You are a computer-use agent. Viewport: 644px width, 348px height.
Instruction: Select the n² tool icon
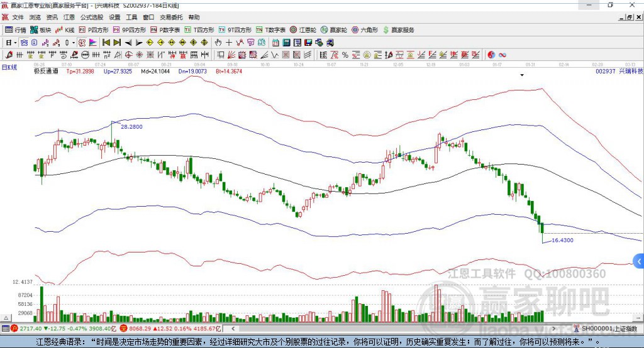[x=107, y=55]
